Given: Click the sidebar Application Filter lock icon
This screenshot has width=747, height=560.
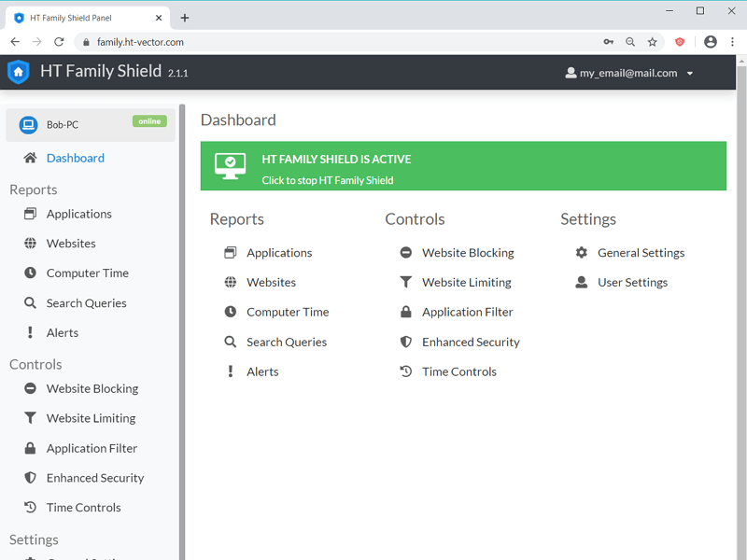Looking at the screenshot, I should pos(30,448).
